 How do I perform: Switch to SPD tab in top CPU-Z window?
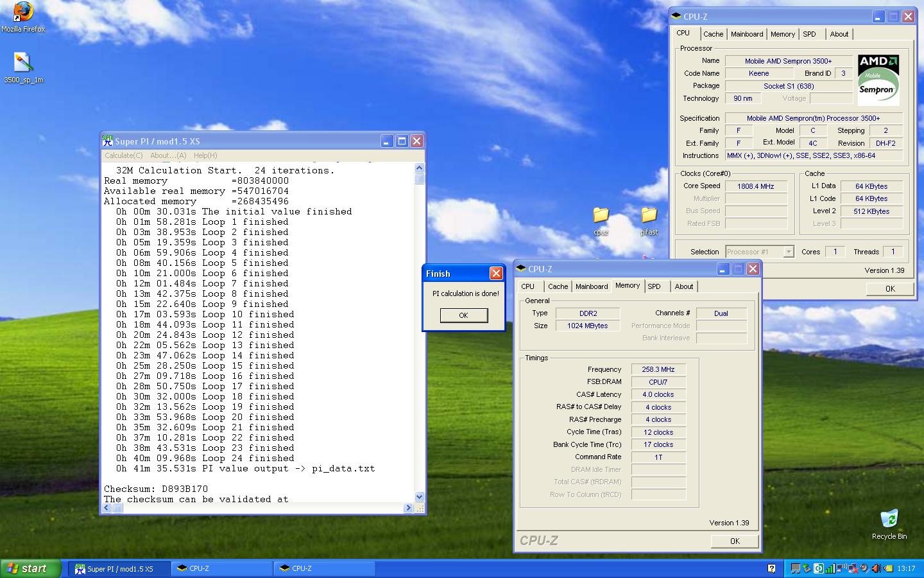[810, 34]
